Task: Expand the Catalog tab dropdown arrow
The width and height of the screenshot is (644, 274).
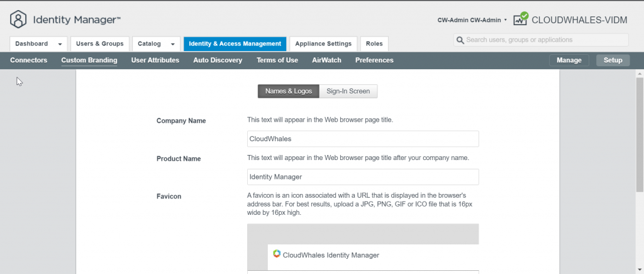Action: click(x=173, y=44)
